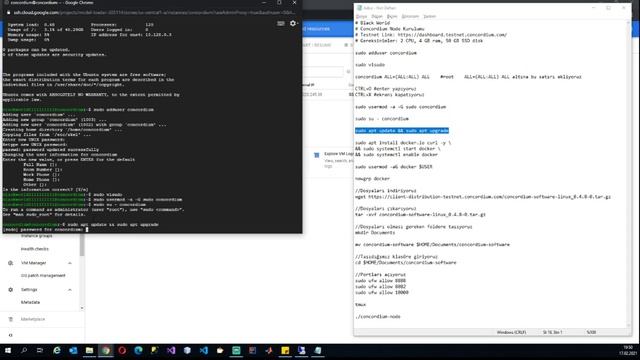Open blue Visual Studio Code taskbar icon

pyautogui.click(x=204, y=351)
